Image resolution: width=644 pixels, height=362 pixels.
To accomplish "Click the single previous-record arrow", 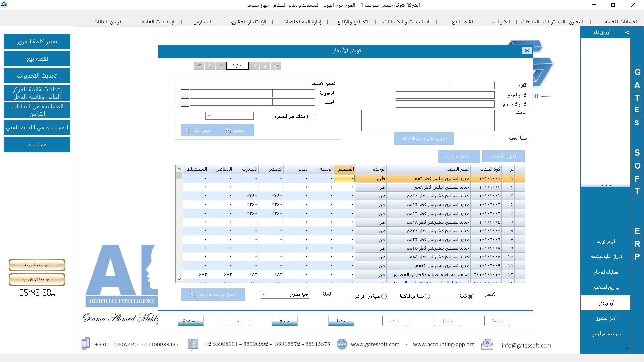I will click(x=221, y=66).
